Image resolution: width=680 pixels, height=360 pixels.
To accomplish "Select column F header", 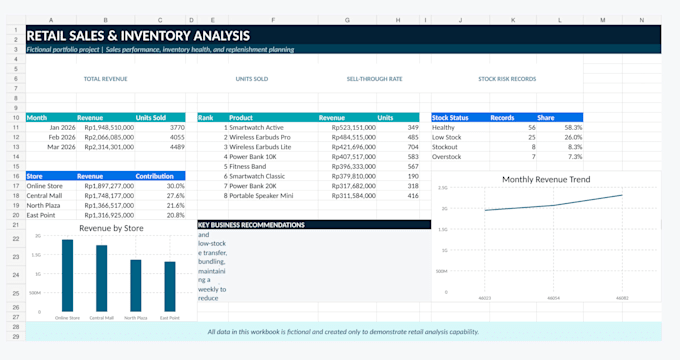I will pos(273,20).
